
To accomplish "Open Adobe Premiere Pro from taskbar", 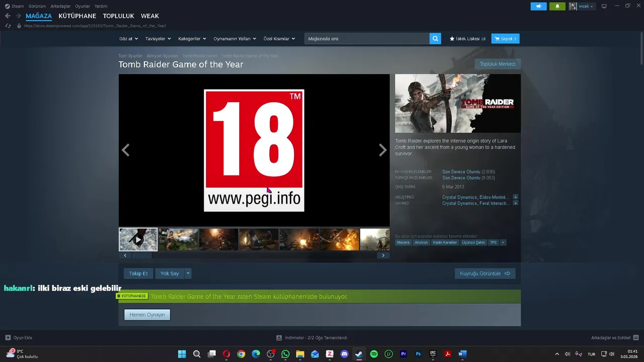I will 403,354.
